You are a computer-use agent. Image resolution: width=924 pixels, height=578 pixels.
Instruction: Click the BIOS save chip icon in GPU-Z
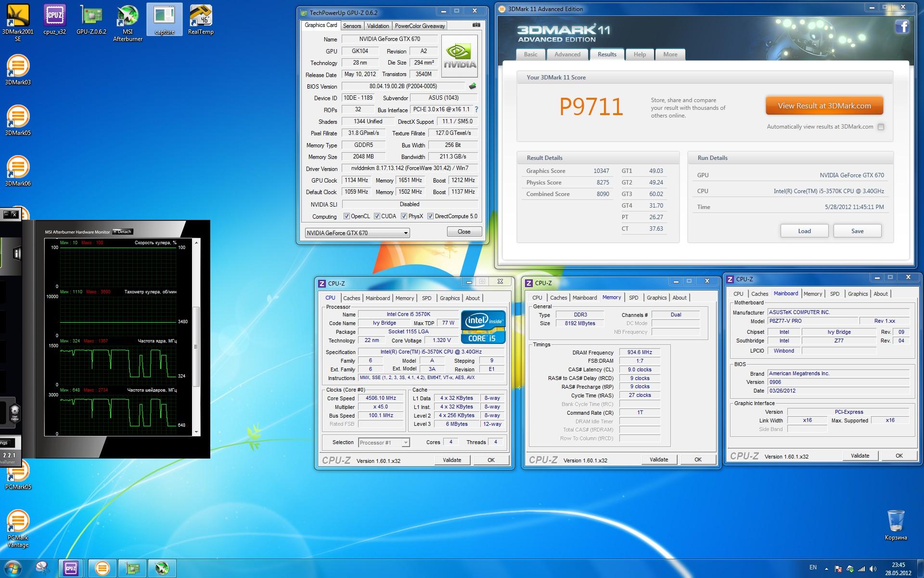click(473, 86)
